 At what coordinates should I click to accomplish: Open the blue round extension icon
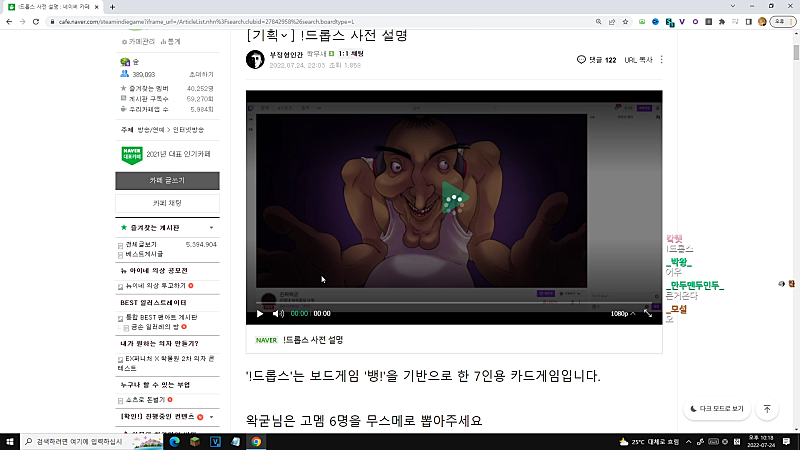pyautogui.click(x=655, y=21)
